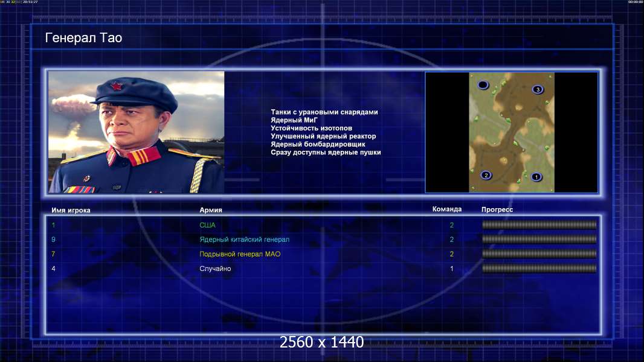The image size is (644, 362).
Task: Click the elapsed timer in the top-right corner
Action: (636, 2)
